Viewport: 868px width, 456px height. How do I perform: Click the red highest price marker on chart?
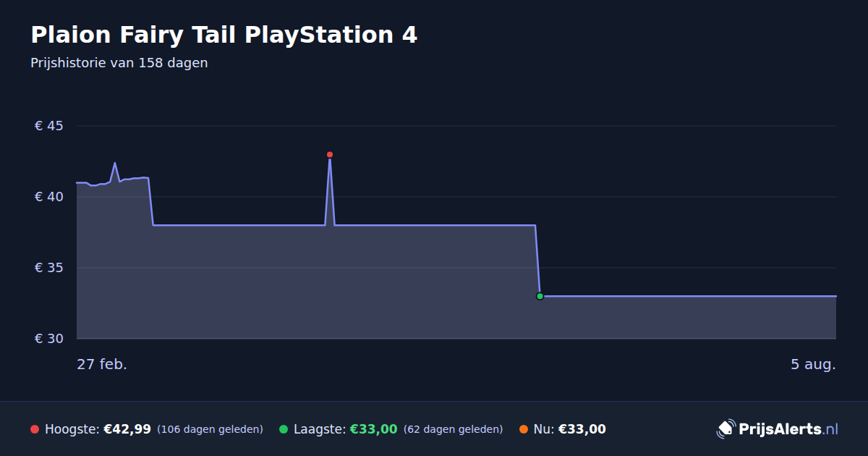point(330,154)
